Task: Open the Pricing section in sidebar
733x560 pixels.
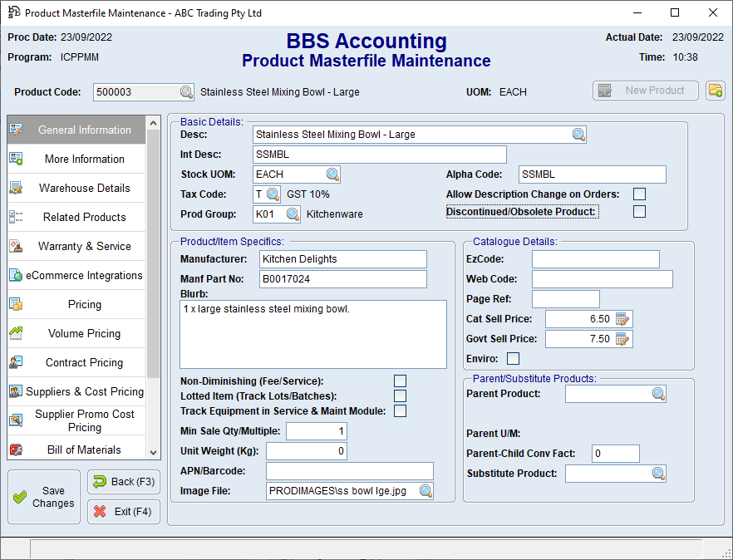Action: pos(85,305)
